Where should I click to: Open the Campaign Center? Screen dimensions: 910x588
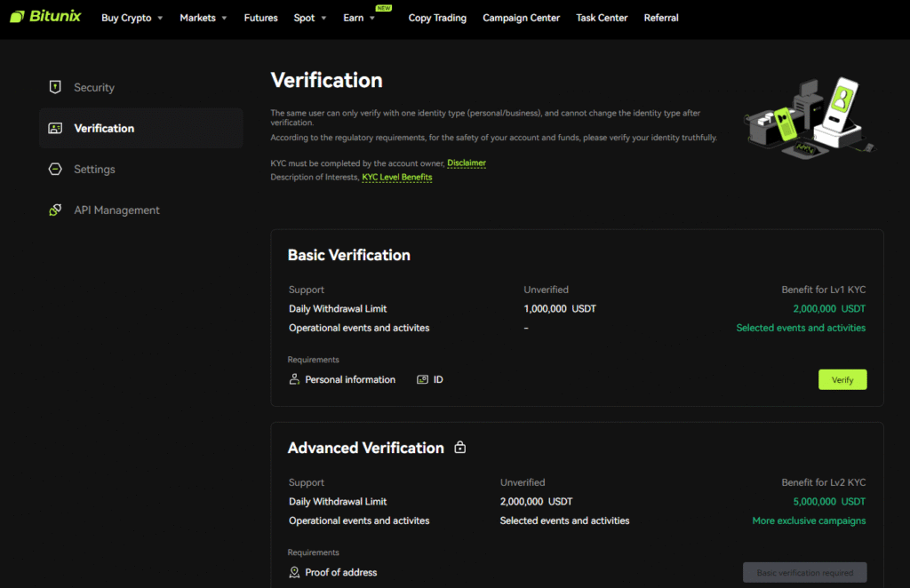tap(521, 18)
